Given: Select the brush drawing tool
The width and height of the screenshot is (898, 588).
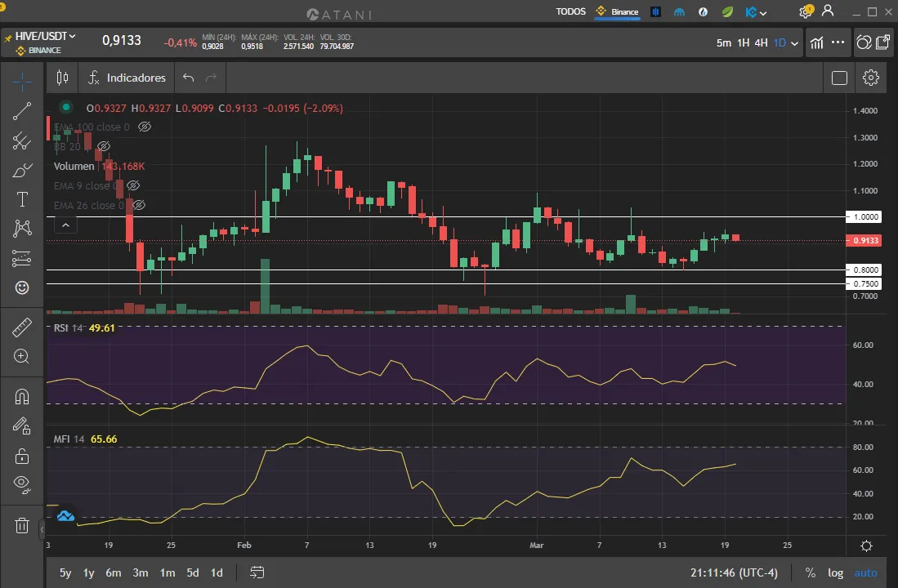Looking at the screenshot, I should point(22,171).
